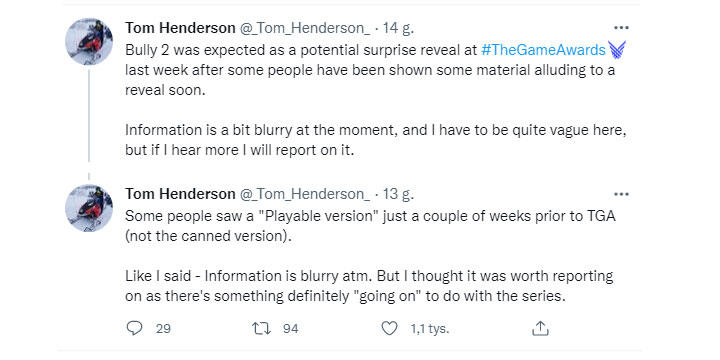Click @_Tom_Henderson_ handle in second tweet
Viewport: 720px width, 360px height.
click(x=304, y=195)
